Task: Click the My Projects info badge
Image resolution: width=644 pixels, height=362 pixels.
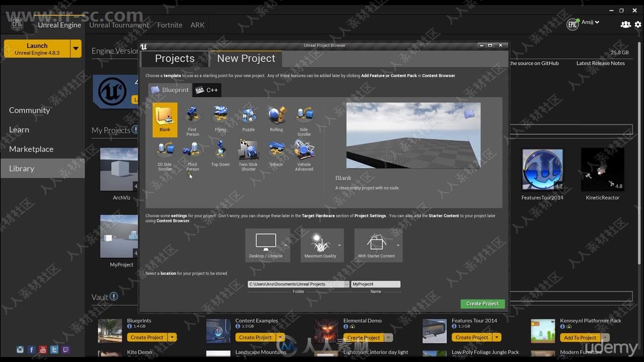Action: (x=135, y=130)
